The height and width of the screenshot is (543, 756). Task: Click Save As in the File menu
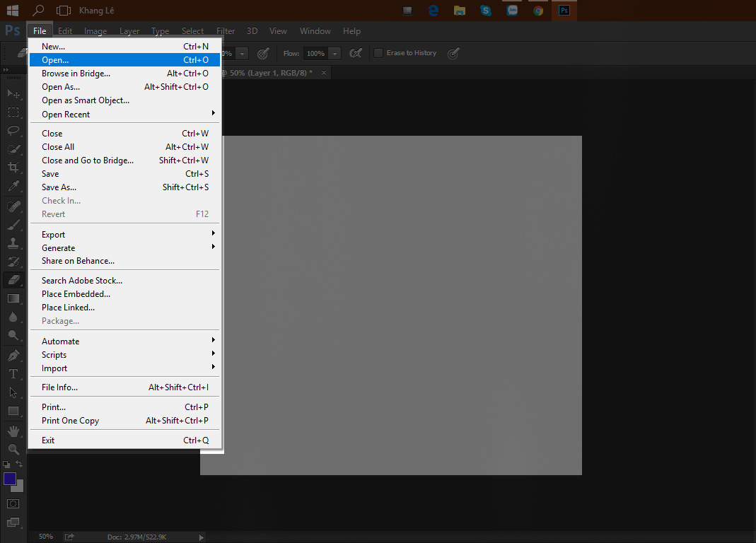coord(59,187)
